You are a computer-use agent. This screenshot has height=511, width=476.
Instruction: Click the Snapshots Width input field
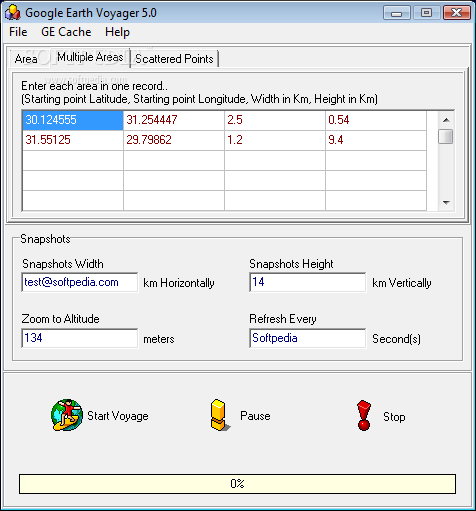tap(80, 282)
